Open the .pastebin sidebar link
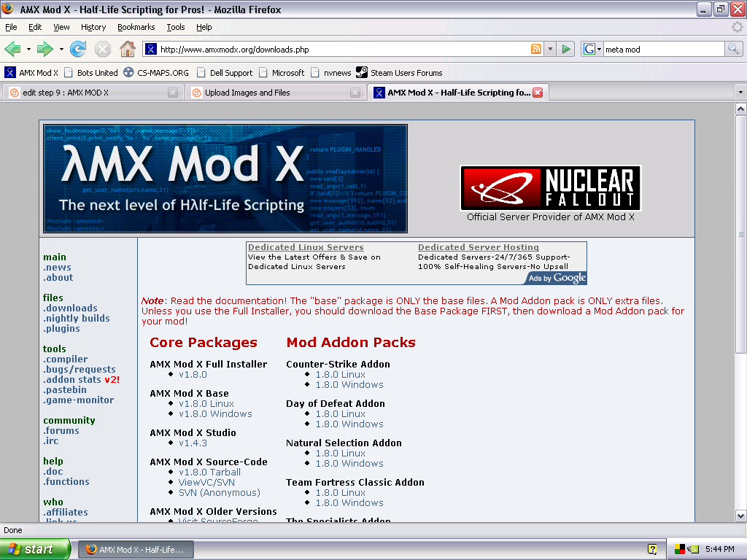This screenshot has width=747, height=560. [65, 389]
